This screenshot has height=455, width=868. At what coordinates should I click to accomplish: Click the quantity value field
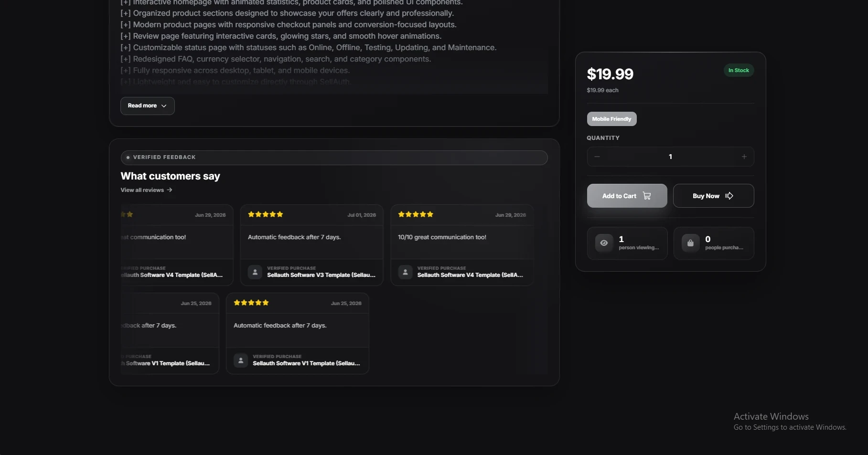click(670, 157)
